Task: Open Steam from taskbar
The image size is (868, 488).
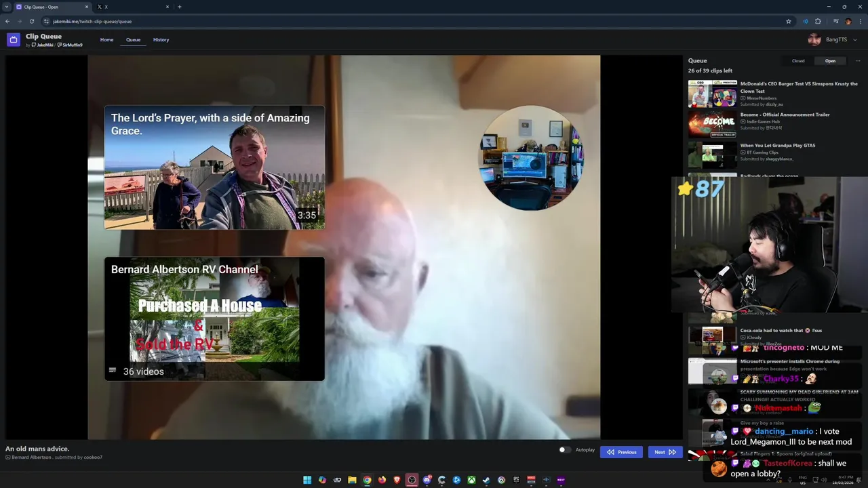Action: click(486, 480)
